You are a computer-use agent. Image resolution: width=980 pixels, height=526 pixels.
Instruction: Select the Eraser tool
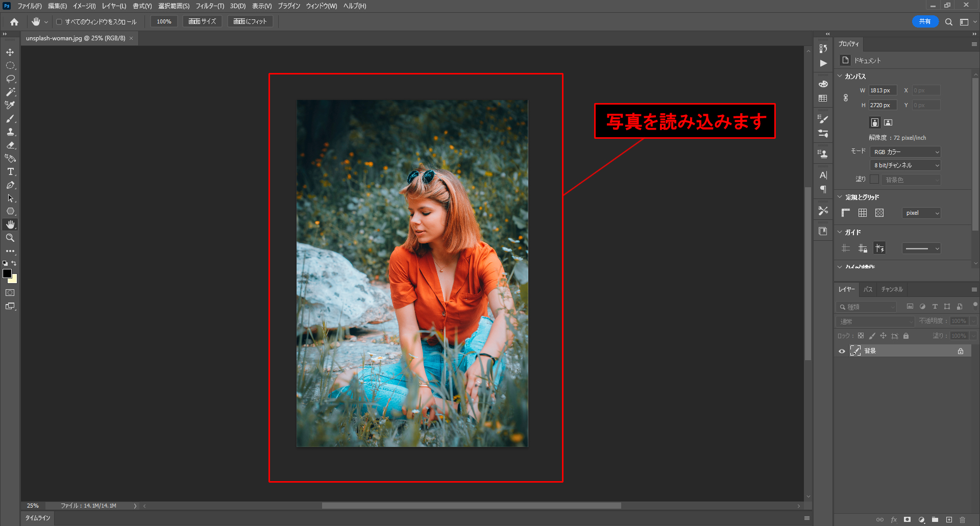click(10, 145)
